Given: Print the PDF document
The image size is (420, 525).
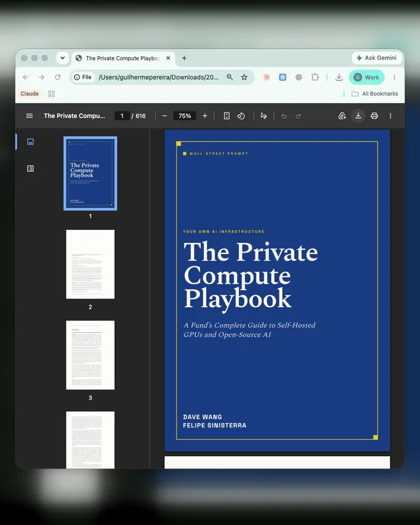Looking at the screenshot, I should pos(374,116).
